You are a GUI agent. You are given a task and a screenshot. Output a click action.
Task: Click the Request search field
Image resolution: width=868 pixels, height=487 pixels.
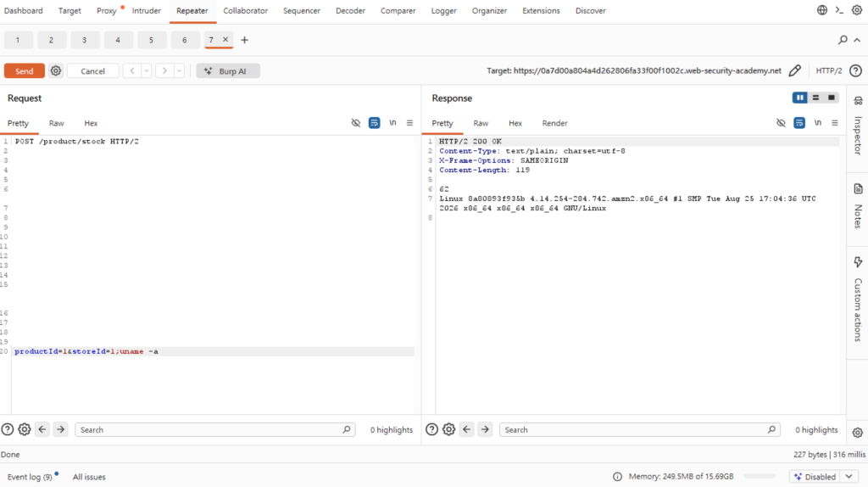click(x=214, y=429)
